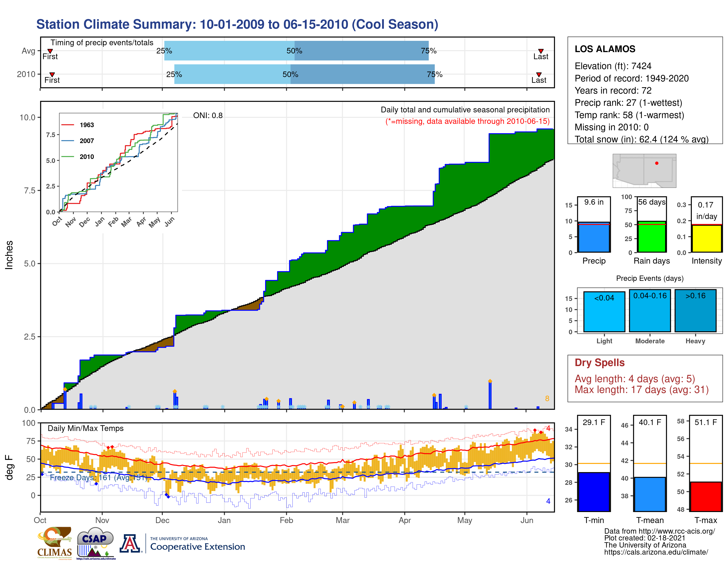Click the orange diamond on May peak bar
Image resolution: width=728 pixels, height=563 pixels.
pyautogui.click(x=490, y=381)
